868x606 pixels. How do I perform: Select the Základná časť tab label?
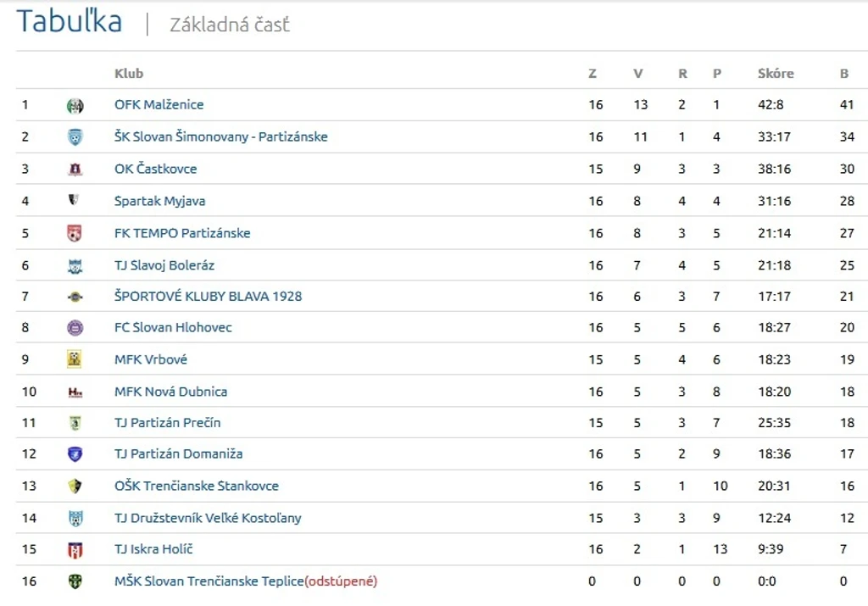coord(230,25)
